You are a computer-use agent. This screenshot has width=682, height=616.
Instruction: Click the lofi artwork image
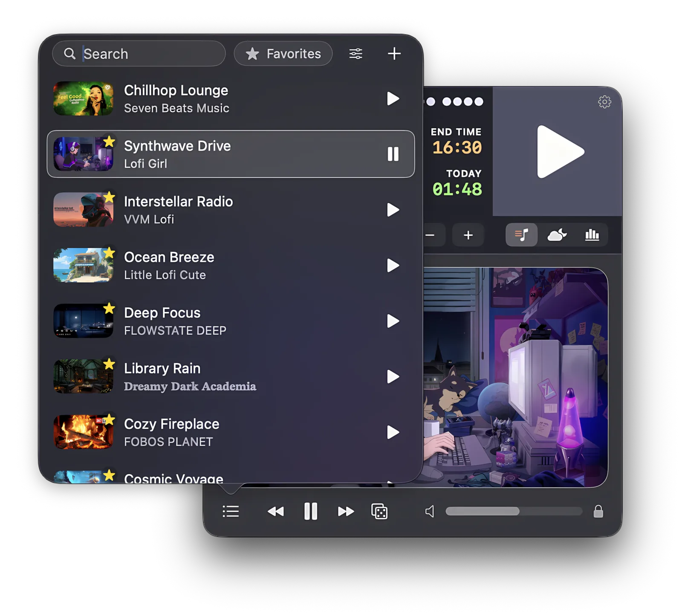point(515,377)
